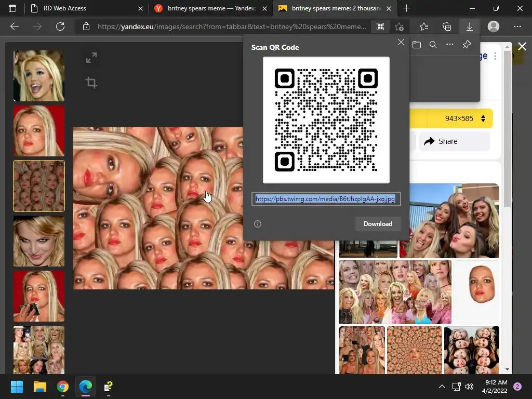Select the bottom multi-photo collage thumbnail

[38, 350]
